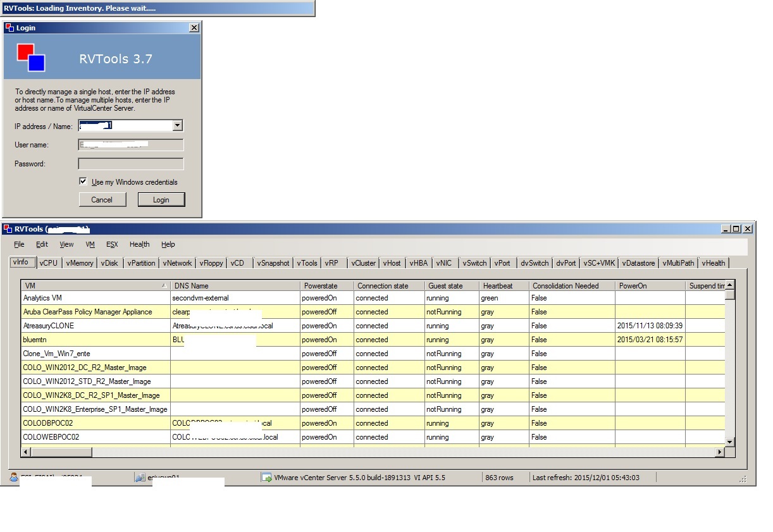
Task: Toggle Use my Windows credentials checkbox
Action: pos(83,182)
